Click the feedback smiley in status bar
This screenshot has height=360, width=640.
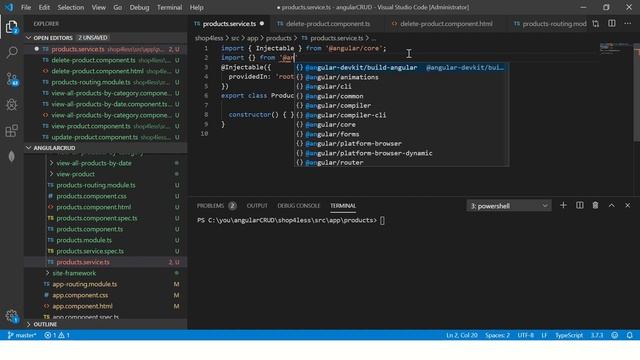click(x=615, y=335)
